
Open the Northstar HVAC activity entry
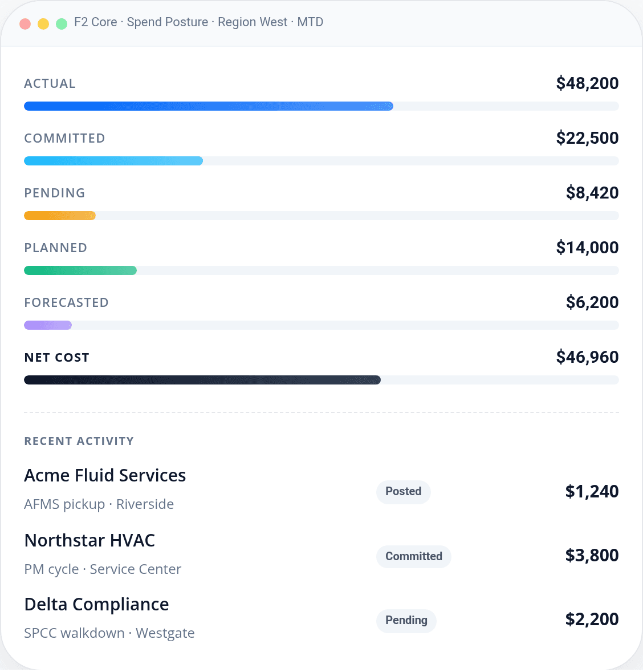(x=89, y=540)
